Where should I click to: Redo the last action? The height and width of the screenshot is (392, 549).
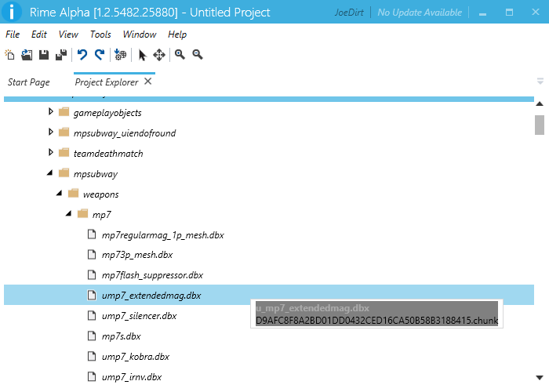coord(100,55)
